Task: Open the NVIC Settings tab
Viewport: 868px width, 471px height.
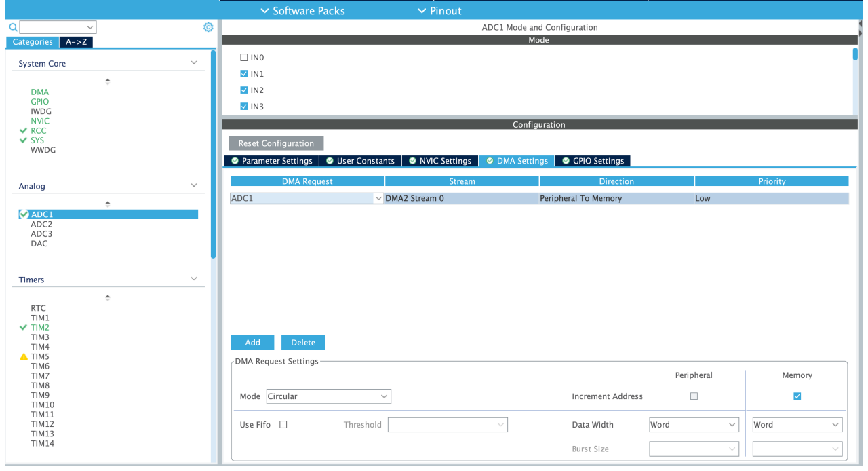Action: click(x=439, y=161)
